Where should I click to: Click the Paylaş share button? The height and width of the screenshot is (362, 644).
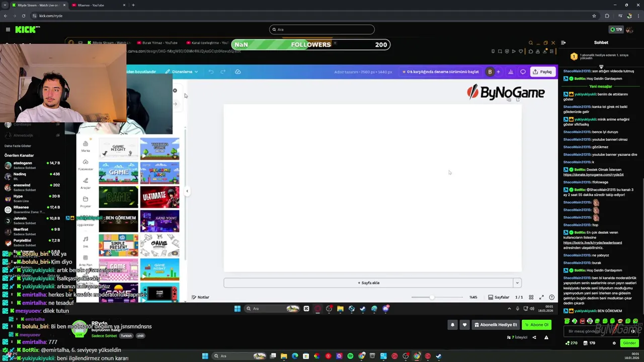[x=542, y=72]
